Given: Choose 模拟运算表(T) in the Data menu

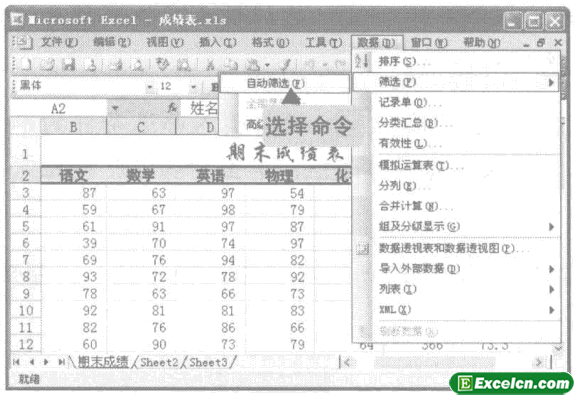Looking at the screenshot, I should [456, 165].
